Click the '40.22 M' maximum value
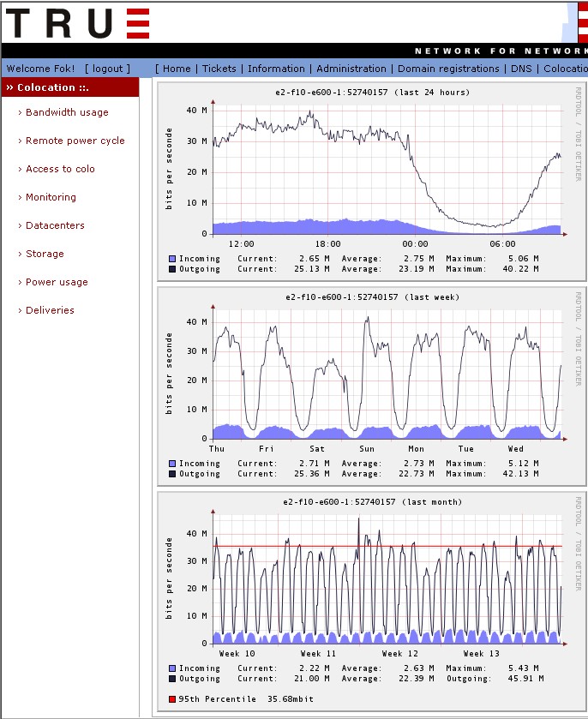This screenshot has width=588, height=719. pyautogui.click(x=520, y=269)
